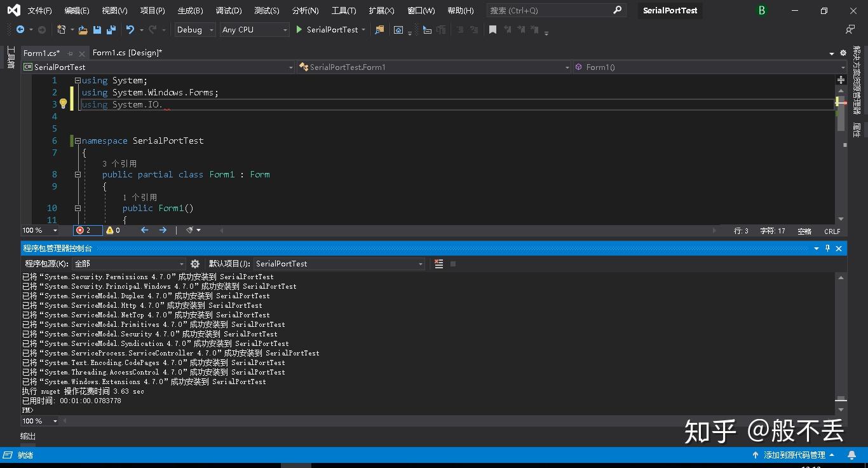Click the Save All toolbar icon
Screen dimensions: 868x468
pyautogui.click(x=111, y=30)
